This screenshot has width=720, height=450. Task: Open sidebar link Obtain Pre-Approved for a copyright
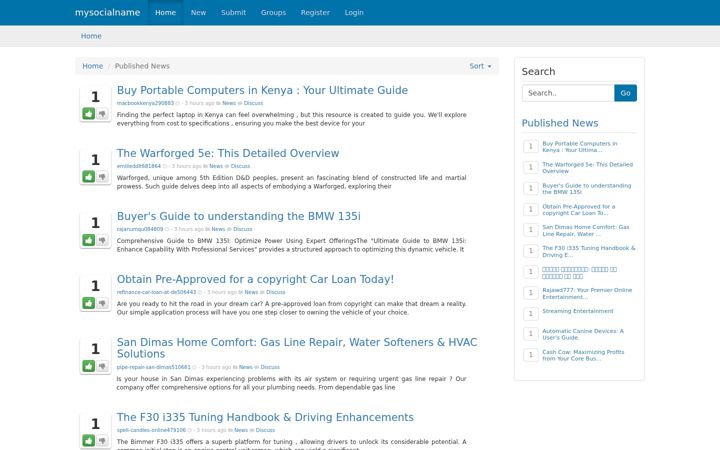[578, 210]
